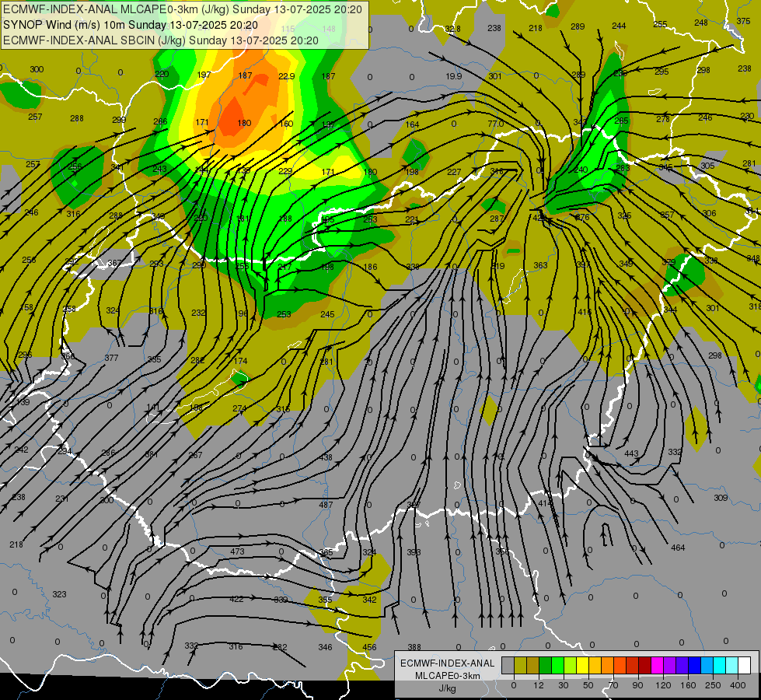Click the olive swatch in the legend
This screenshot has width=761, height=700.
[x=520, y=665]
